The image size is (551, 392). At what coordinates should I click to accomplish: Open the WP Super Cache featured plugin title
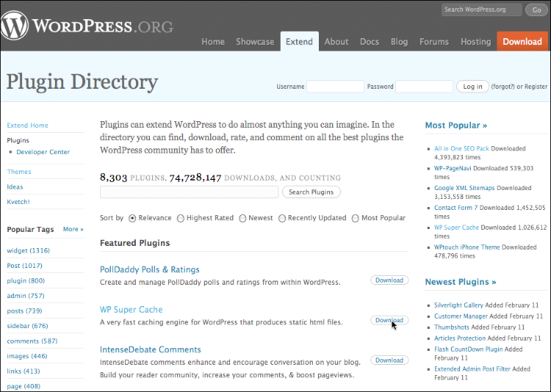pyautogui.click(x=131, y=310)
